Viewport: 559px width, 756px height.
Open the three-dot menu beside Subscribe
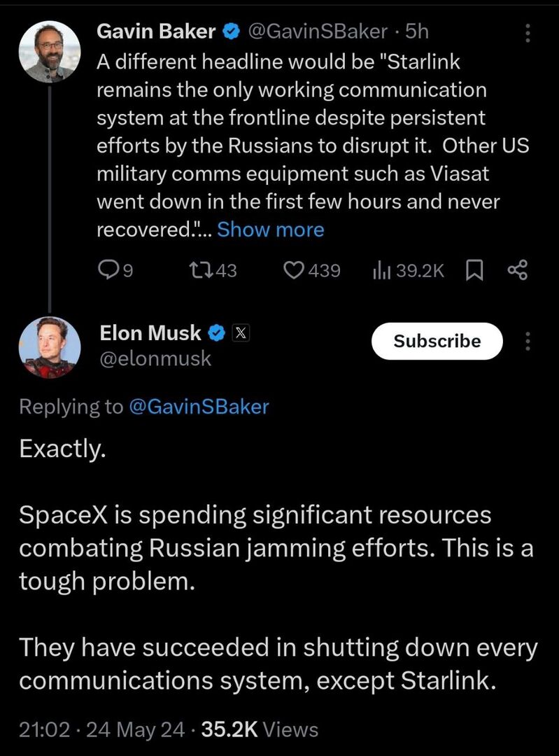pos(528,341)
